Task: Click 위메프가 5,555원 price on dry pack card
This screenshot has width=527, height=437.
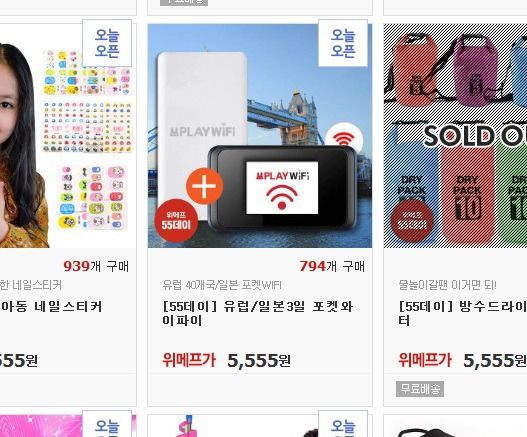Action: (x=462, y=360)
